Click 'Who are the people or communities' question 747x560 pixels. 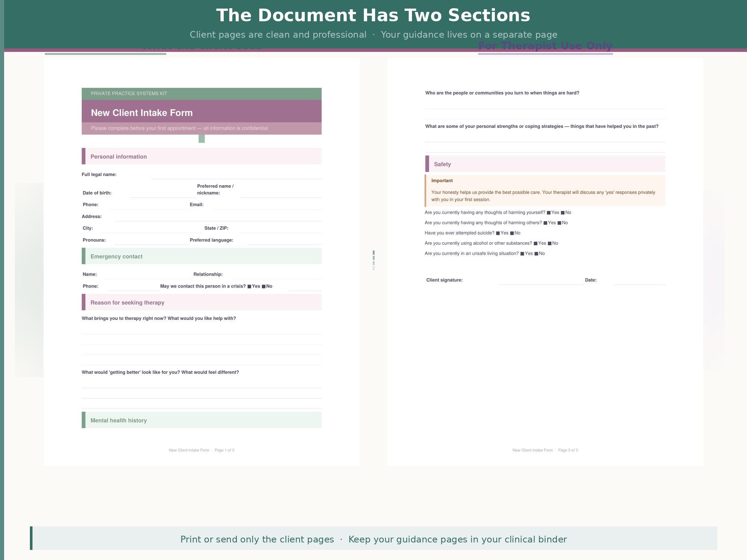pos(502,93)
